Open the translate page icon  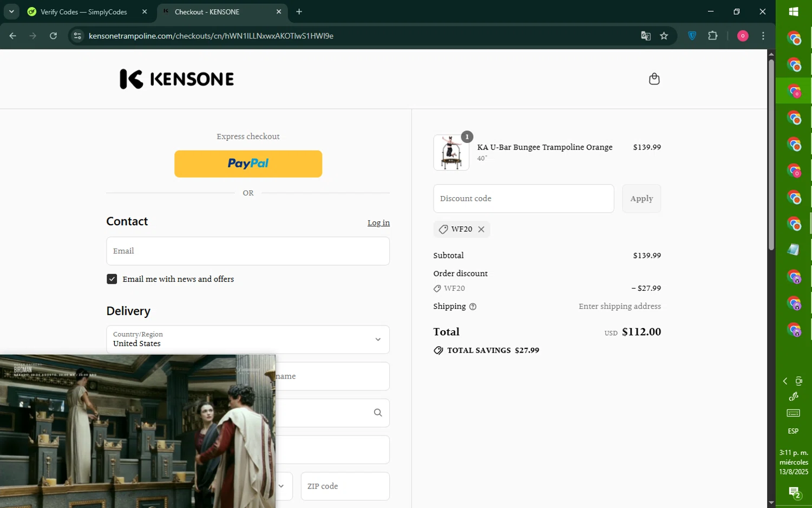tap(645, 36)
